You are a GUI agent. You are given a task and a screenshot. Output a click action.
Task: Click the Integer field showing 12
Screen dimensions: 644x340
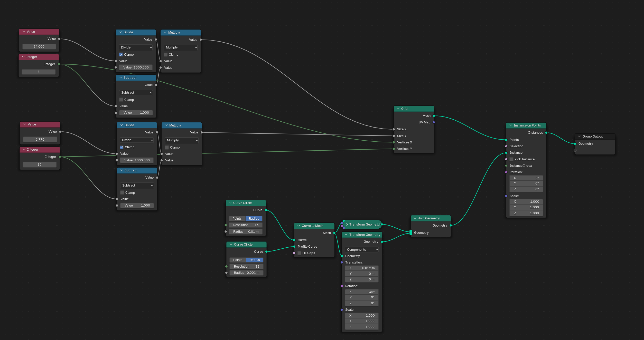[40, 165]
